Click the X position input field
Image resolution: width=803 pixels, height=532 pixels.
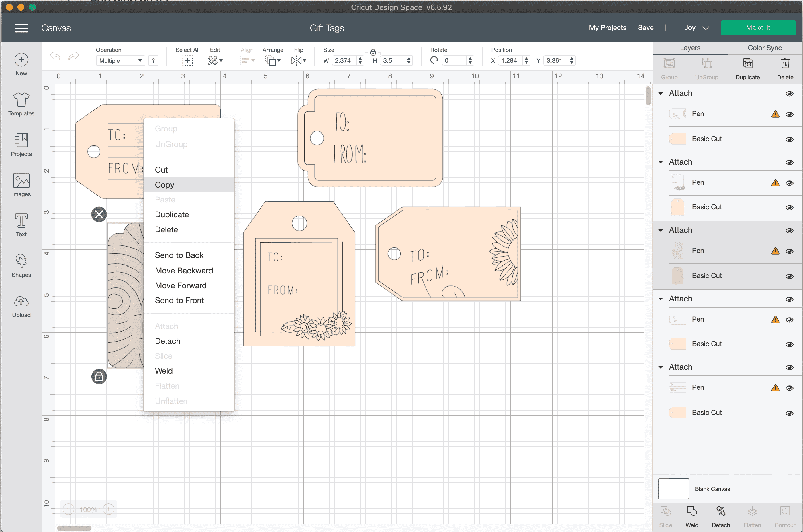(511, 61)
